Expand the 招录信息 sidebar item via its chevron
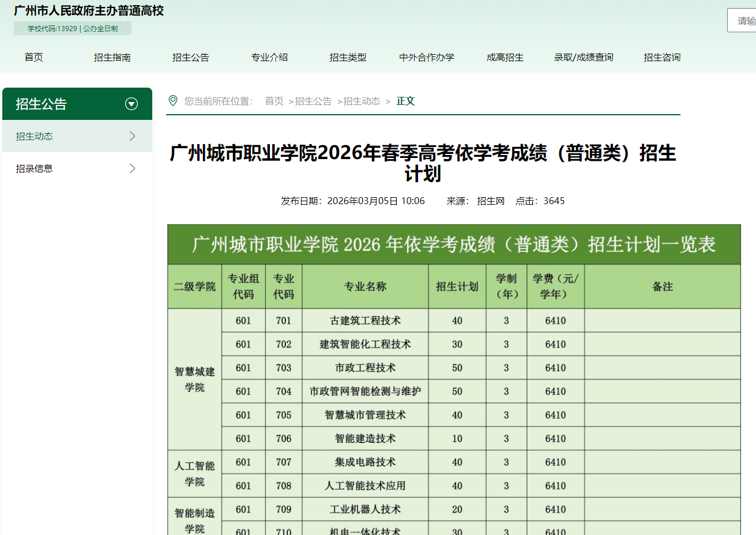 point(133,168)
